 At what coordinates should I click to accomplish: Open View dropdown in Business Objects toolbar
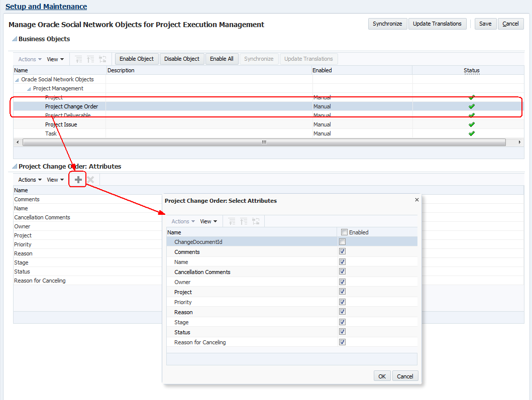(x=55, y=59)
